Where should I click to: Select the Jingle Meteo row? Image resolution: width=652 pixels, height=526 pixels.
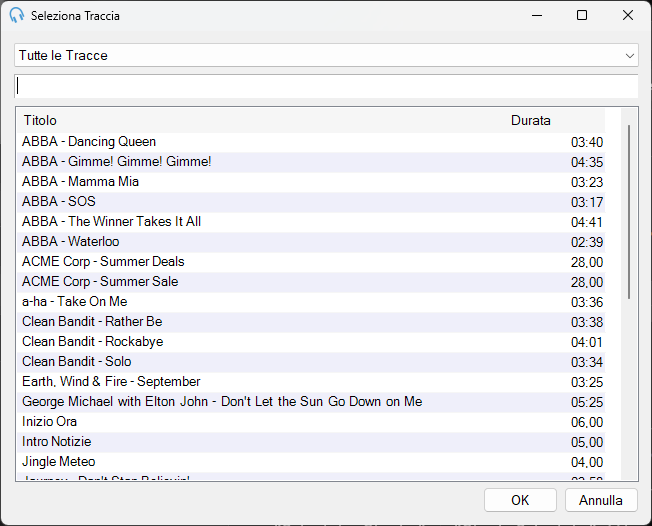pos(311,461)
